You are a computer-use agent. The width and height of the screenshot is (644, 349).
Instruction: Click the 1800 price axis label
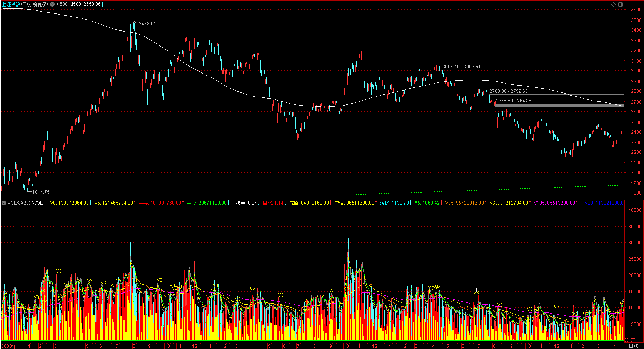(636, 193)
